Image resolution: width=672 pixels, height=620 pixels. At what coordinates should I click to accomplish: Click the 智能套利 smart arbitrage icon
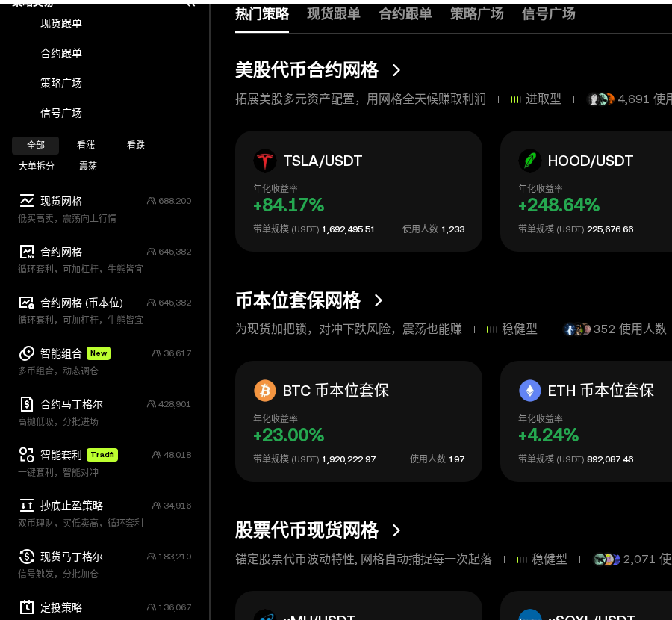pyautogui.click(x=27, y=454)
